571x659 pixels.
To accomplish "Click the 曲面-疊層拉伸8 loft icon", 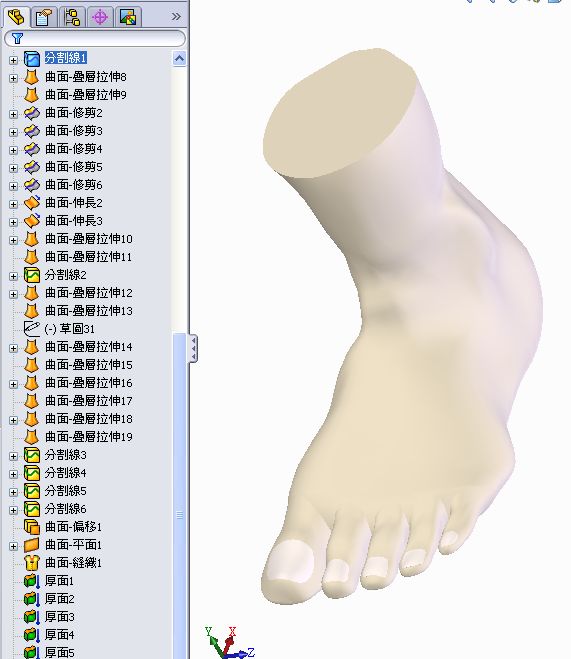I will (32, 77).
